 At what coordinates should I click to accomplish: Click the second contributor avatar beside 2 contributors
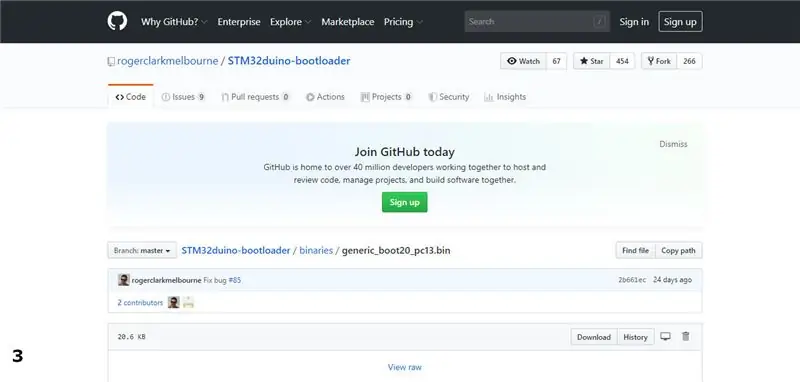(x=188, y=302)
